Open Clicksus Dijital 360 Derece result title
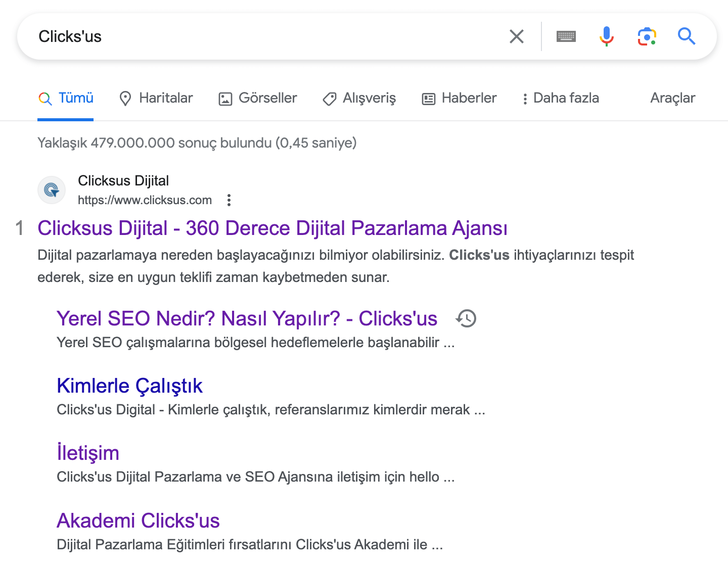The height and width of the screenshot is (568, 728). (272, 228)
